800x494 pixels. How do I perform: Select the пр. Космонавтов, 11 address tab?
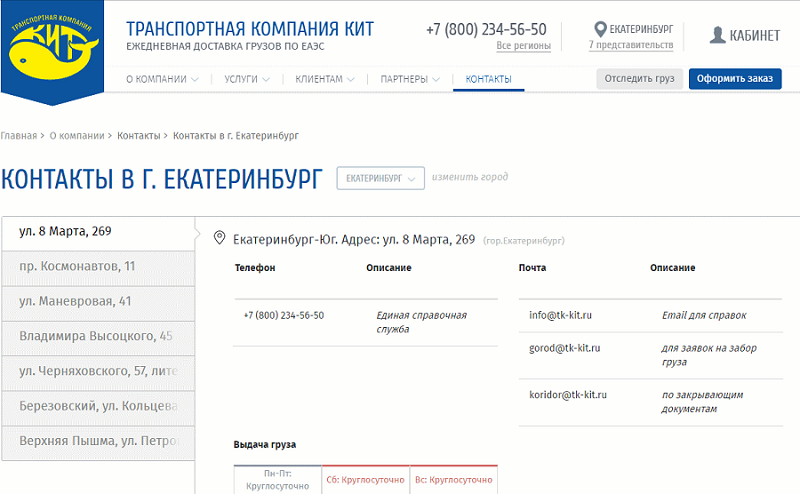[x=98, y=266]
